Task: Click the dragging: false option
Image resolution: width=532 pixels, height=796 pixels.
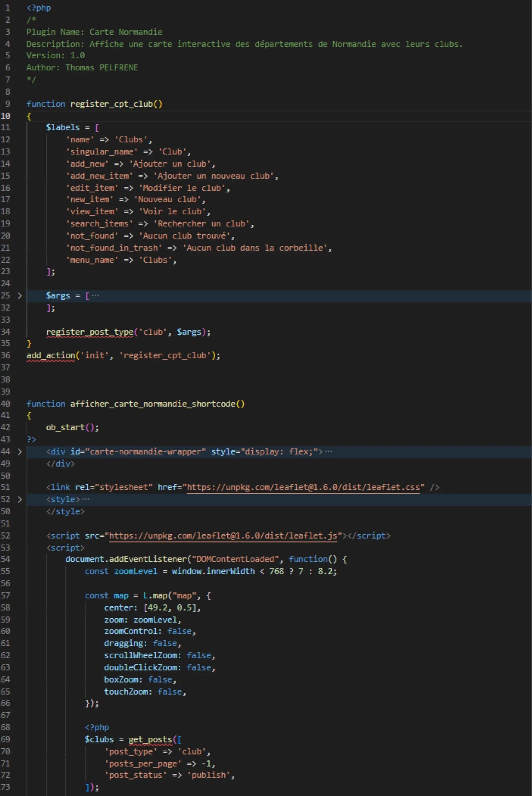Action: click(x=143, y=643)
